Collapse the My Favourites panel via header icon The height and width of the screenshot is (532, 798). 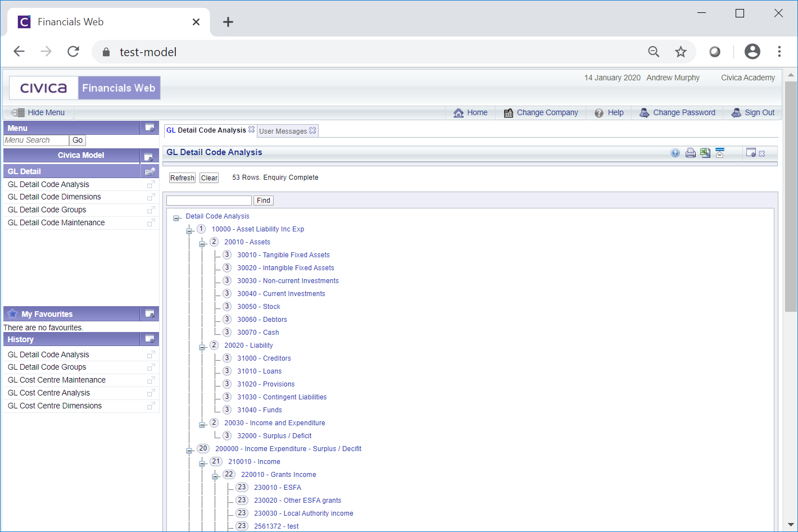click(150, 313)
